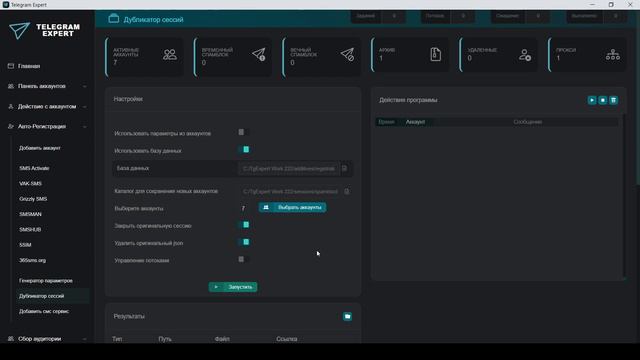The height and width of the screenshot is (360, 640).
Task: Click the browse icon for new accounts save catalog
Action: coord(347,191)
